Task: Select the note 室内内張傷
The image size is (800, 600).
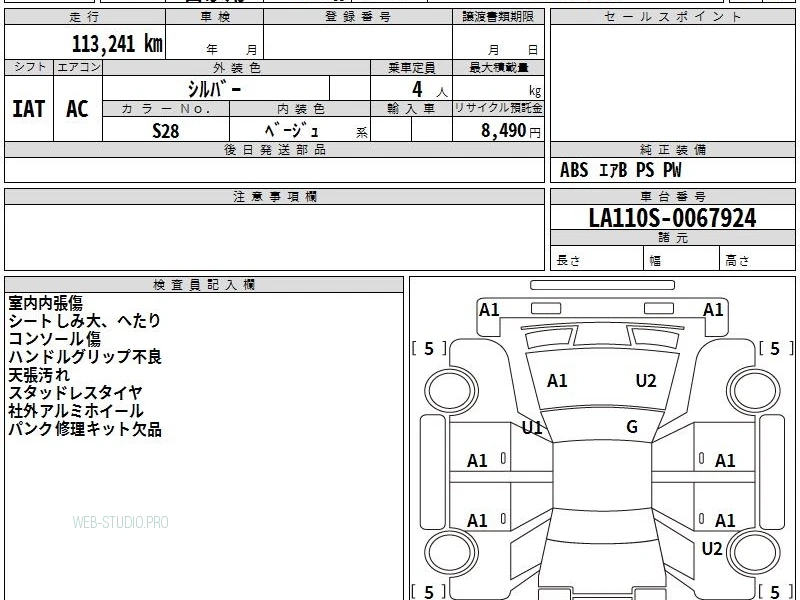Action: (x=45, y=303)
